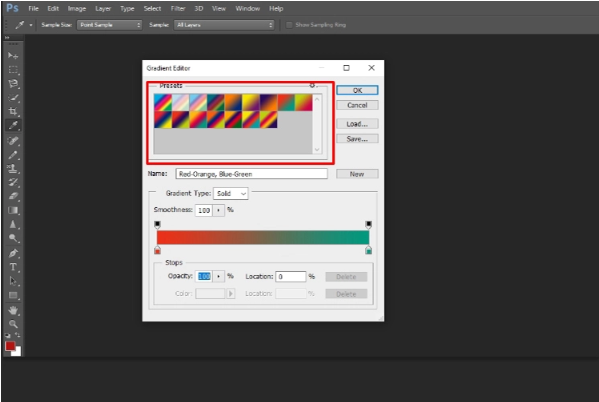
Task: Click the Load... button
Action: 357,124
